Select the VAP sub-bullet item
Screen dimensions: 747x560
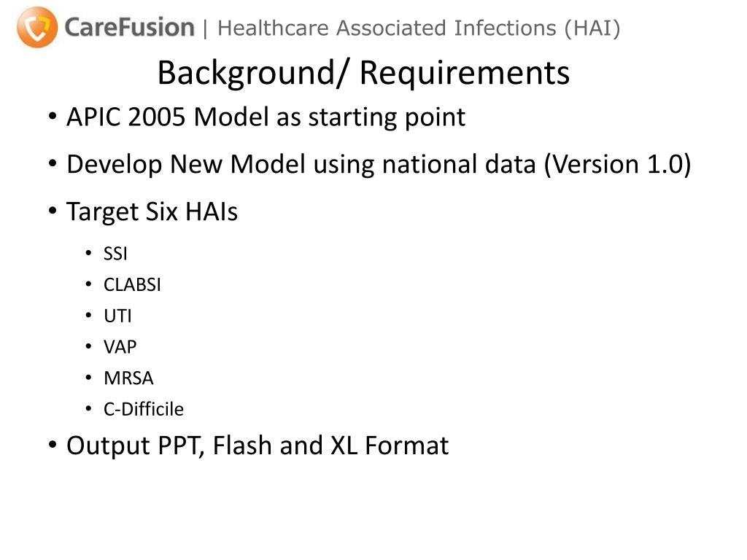(120, 347)
